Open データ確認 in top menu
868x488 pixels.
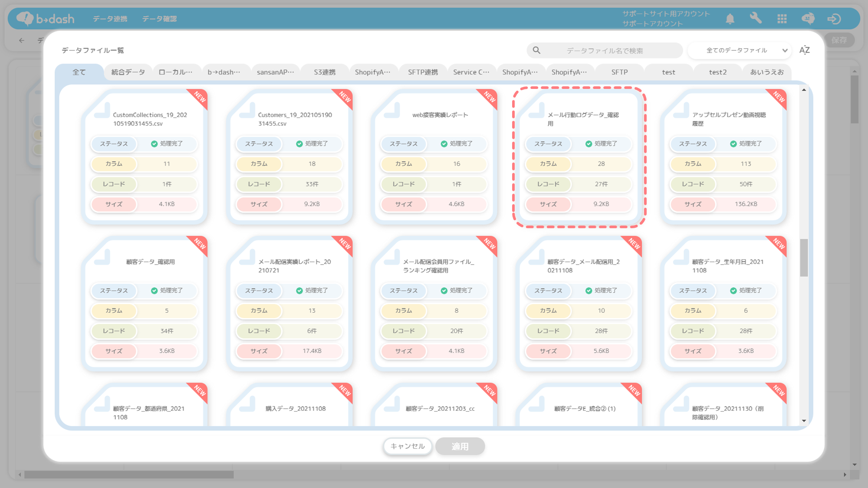coord(159,19)
